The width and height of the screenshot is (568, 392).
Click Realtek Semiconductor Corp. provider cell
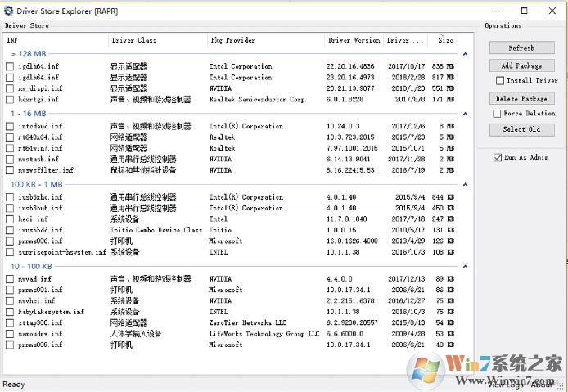258,99
